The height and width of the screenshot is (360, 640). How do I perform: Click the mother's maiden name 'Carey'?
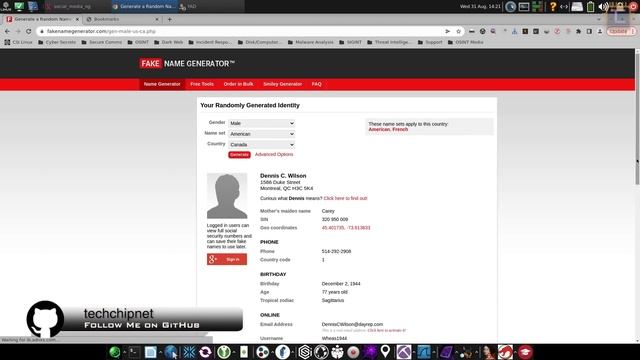[328, 211]
